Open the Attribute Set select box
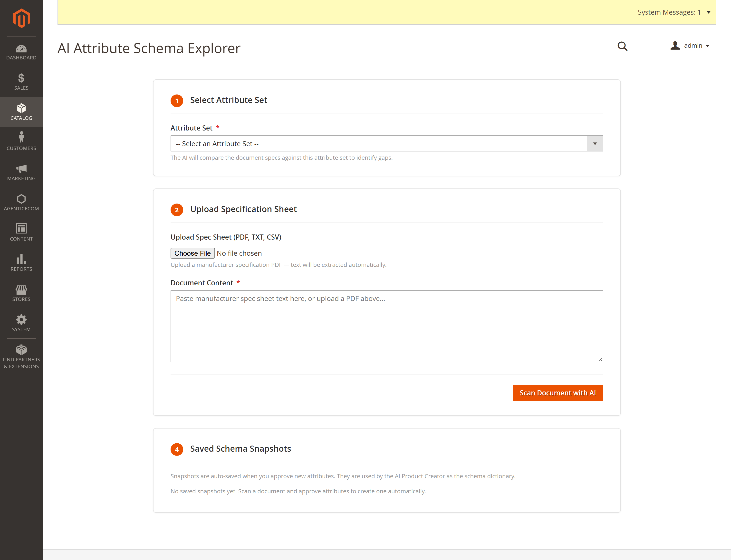This screenshot has width=731, height=560. (x=387, y=143)
